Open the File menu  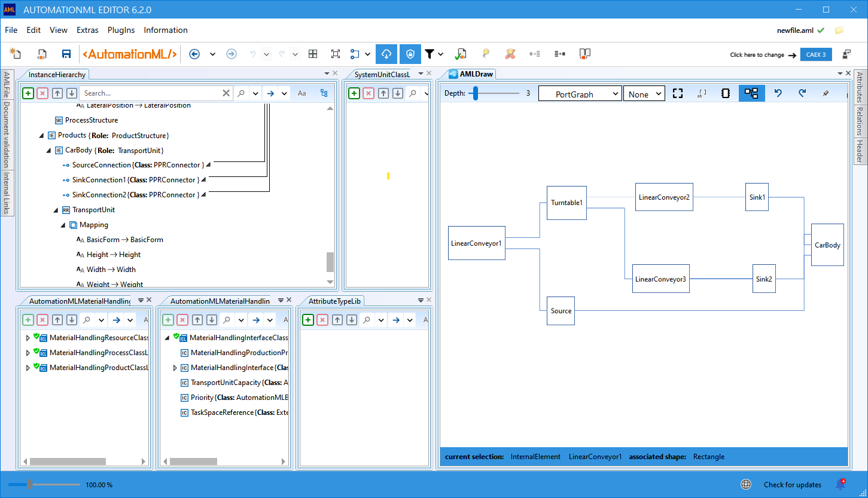[x=11, y=30]
